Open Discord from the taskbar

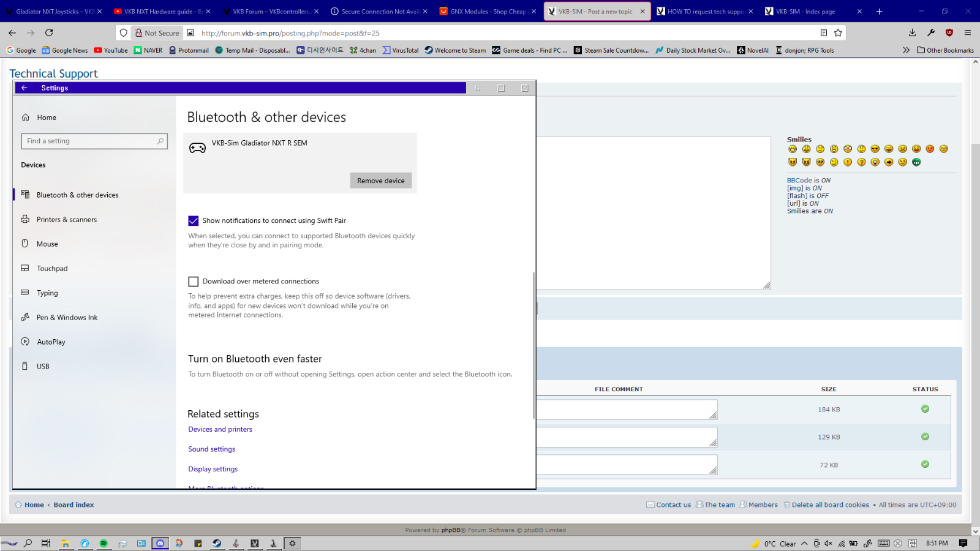pos(160,544)
